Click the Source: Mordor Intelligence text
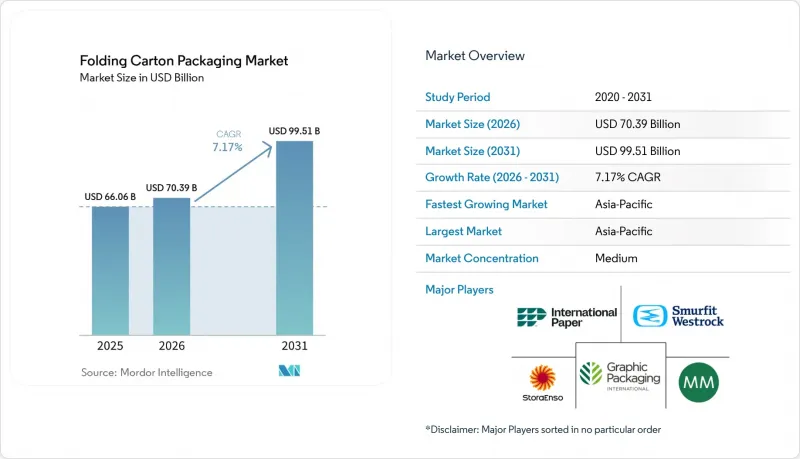 147,372
